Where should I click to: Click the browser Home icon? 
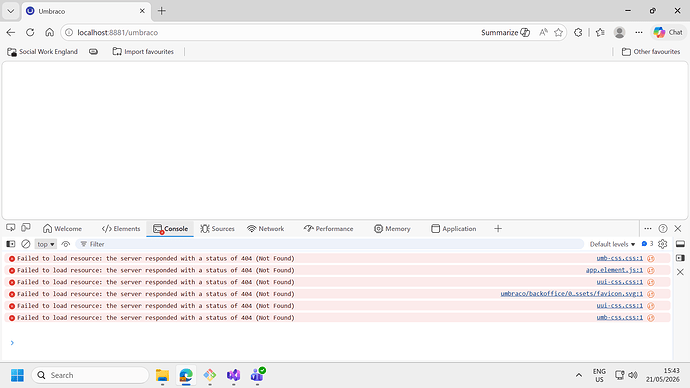click(x=49, y=33)
